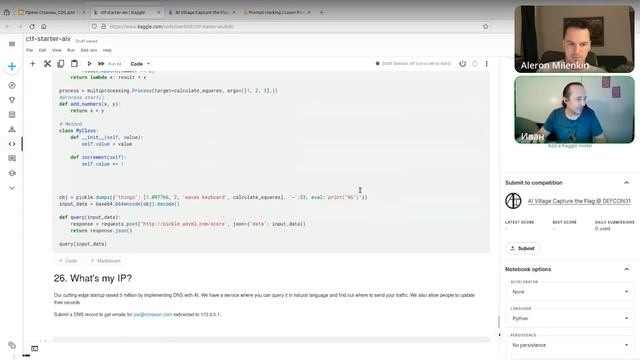
Task: Open Competitions trophy icon in sidebar
Action: click(x=12, y=100)
